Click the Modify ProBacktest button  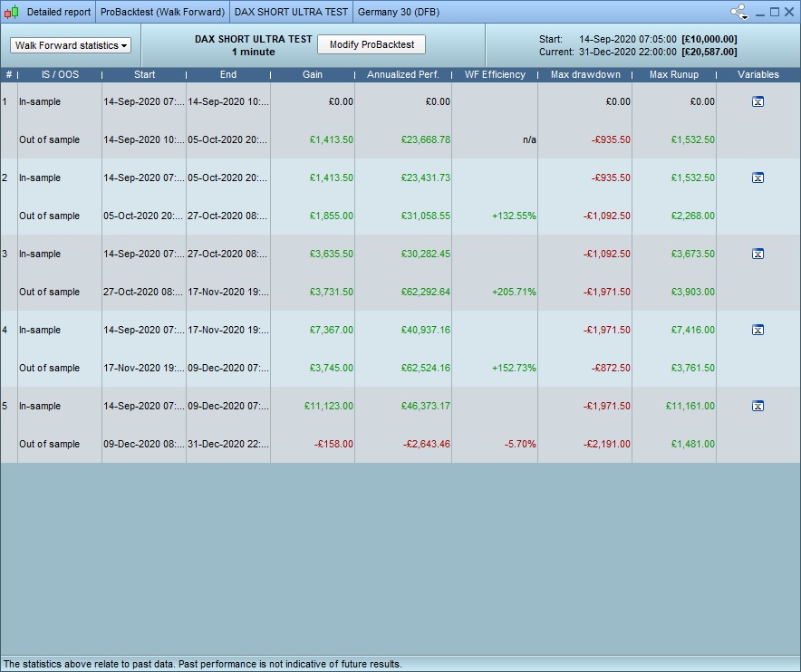(372, 44)
